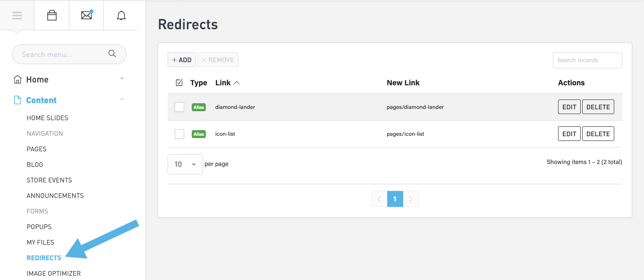Click the Home house icon
644x280 pixels.
pos(17,80)
